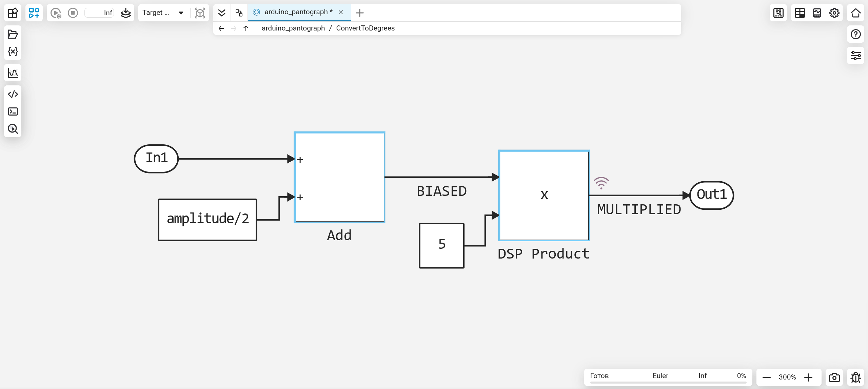Image resolution: width=868 pixels, height=389 pixels.
Task: Collapse the toolbar with the double chevron
Action: click(x=221, y=13)
